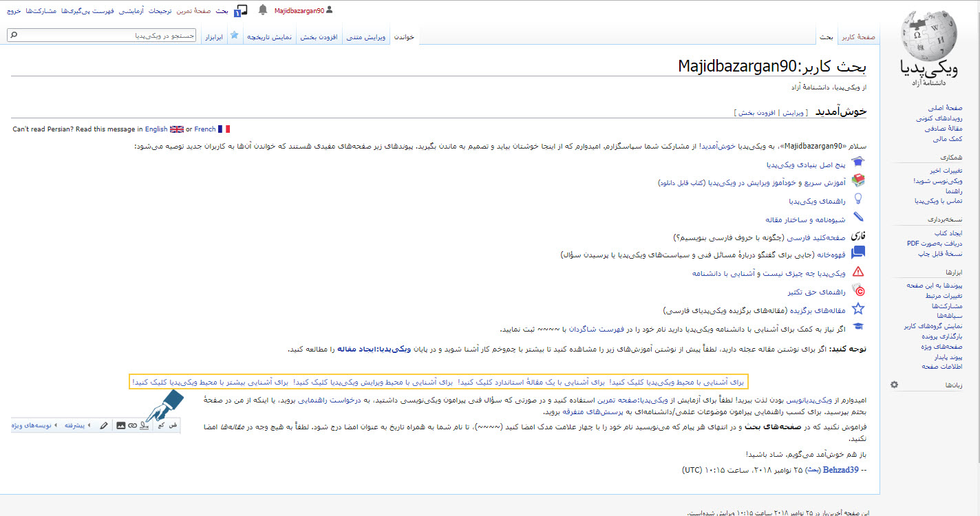Click the magnifier search icon
The width and height of the screenshot is (980, 516).
14,35
